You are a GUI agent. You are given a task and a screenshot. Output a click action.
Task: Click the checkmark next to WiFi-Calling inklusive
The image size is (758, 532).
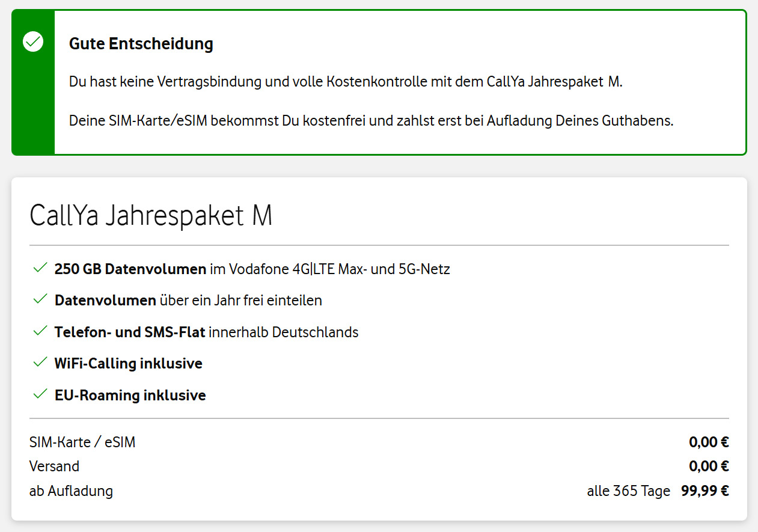click(x=40, y=362)
